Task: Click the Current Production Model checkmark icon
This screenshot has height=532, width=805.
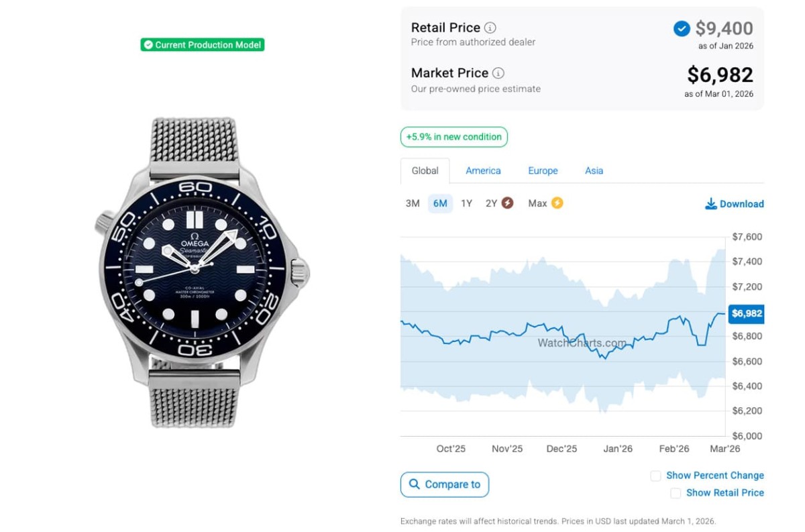Action: click(x=148, y=45)
